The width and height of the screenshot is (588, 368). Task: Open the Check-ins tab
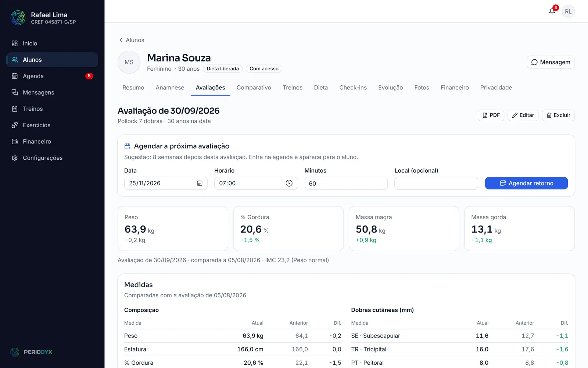[x=353, y=88]
